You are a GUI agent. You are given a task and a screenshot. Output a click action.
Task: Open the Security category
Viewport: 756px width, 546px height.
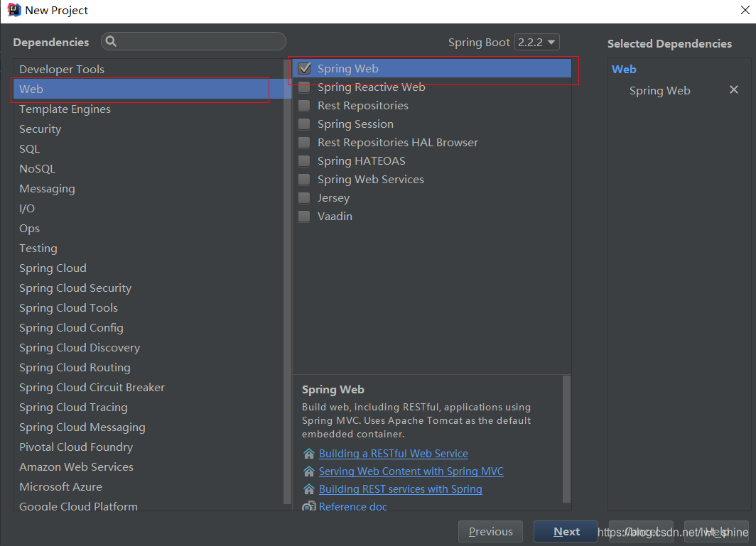pos(148,129)
